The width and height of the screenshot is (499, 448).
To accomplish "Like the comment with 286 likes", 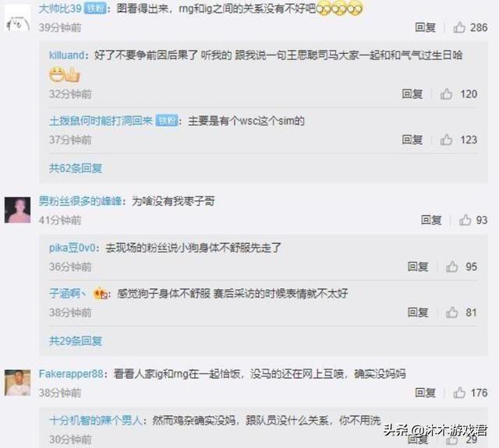I will tap(459, 28).
